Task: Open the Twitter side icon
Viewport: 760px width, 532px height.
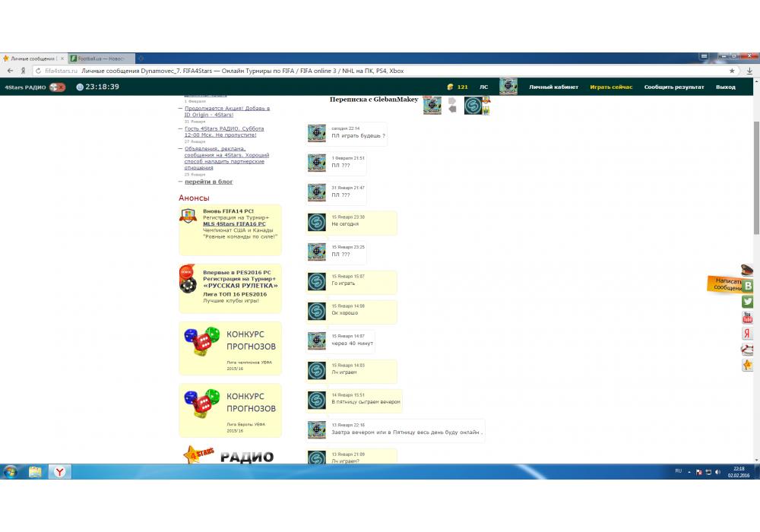Action: coord(748,302)
